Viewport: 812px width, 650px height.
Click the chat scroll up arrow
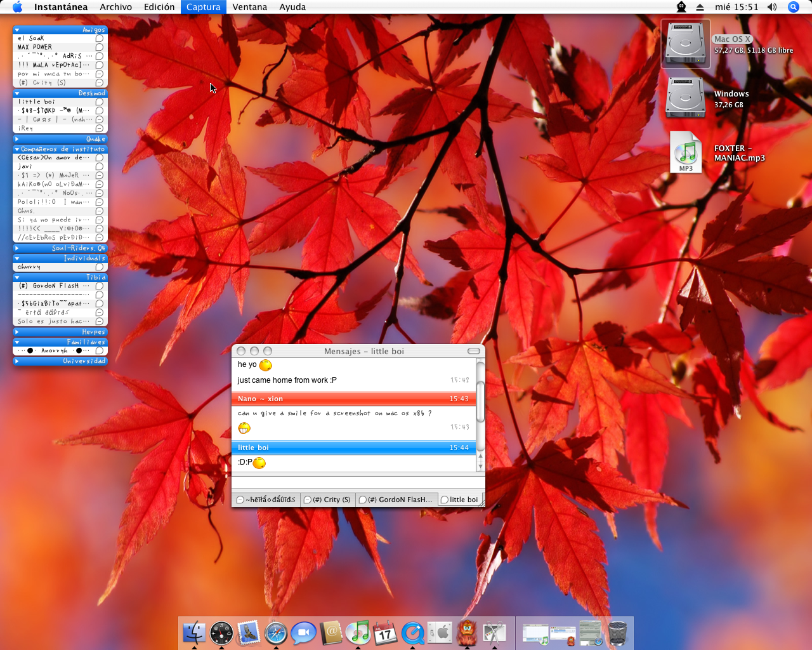coord(480,456)
